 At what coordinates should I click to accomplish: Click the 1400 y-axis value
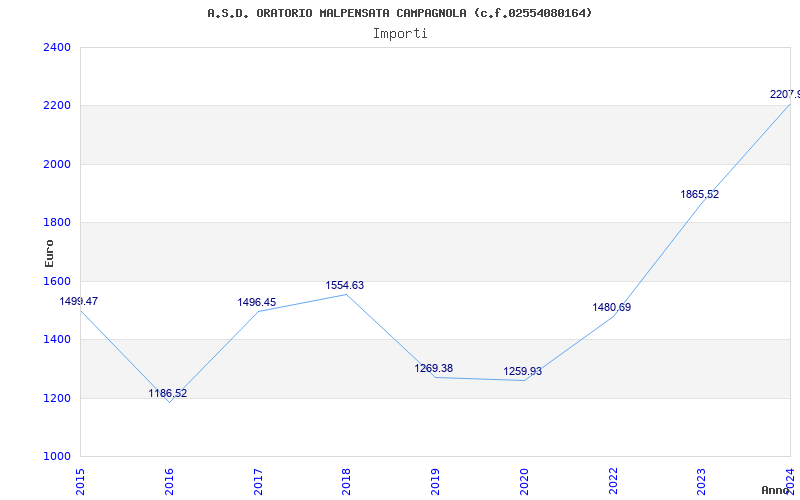pos(57,339)
